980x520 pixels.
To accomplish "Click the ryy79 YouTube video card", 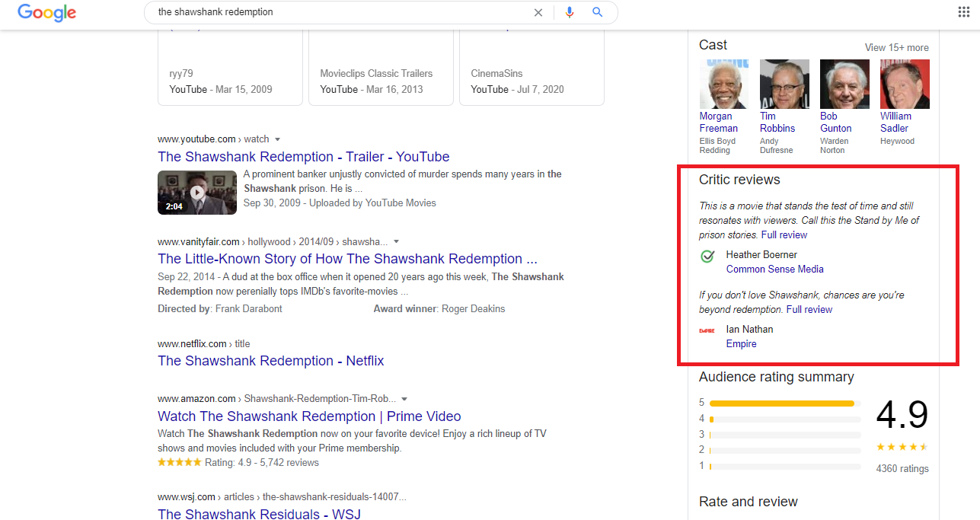I will (x=230, y=67).
